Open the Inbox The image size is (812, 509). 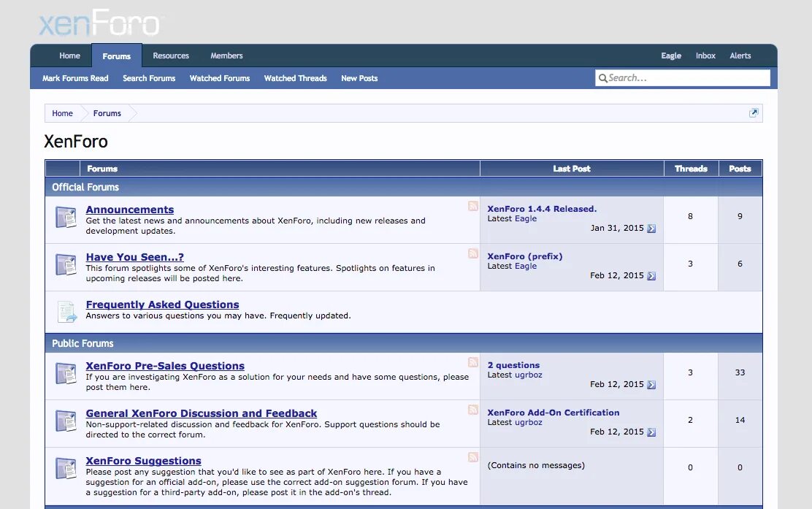click(x=705, y=56)
